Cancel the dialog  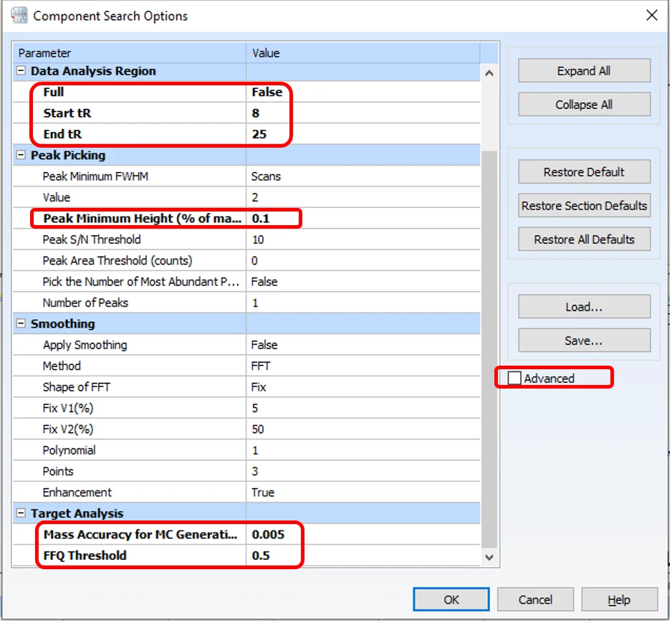tap(537, 601)
